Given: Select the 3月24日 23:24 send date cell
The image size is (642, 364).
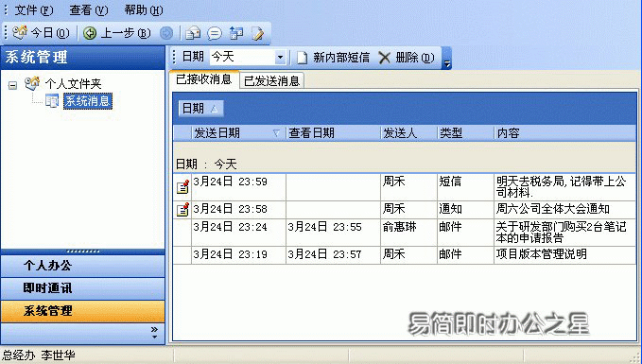Looking at the screenshot, I should [238, 233].
